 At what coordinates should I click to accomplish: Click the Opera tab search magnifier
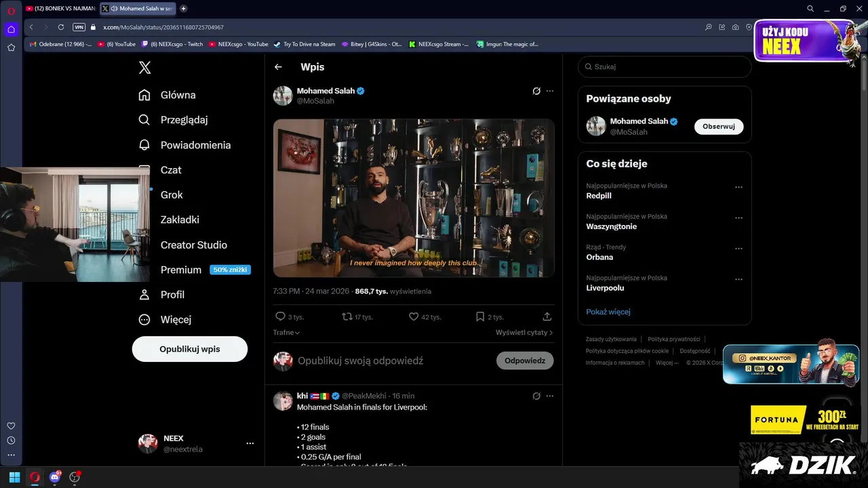[810, 8]
